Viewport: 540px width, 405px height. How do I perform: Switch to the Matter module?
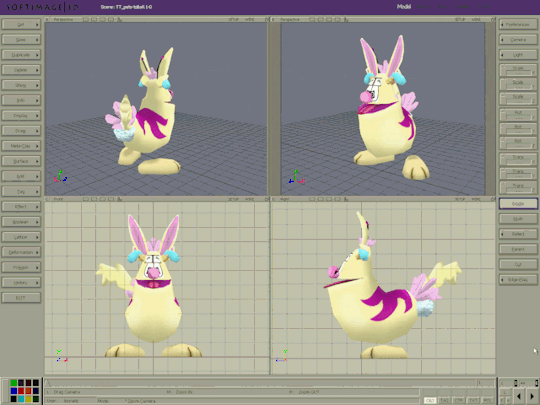click(463, 7)
